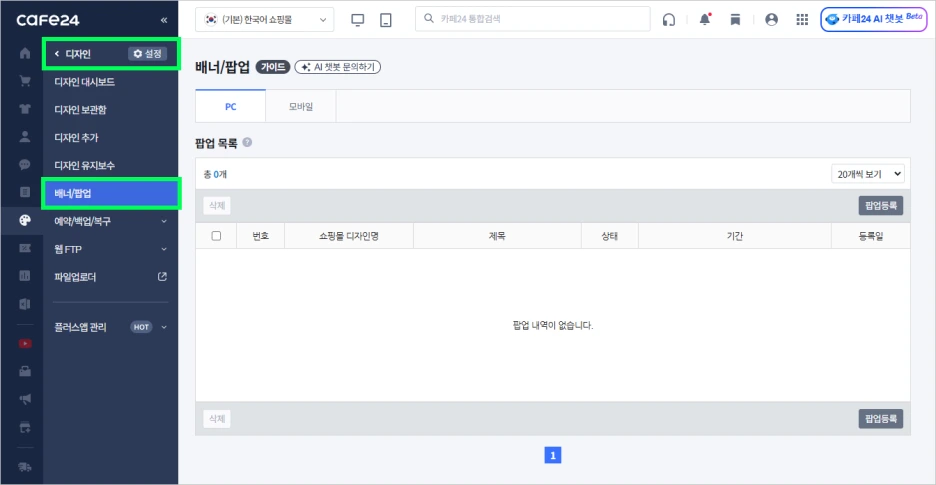The image size is (936, 485).
Task: Click the bottom 삭제 button
Action: [x=217, y=419]
